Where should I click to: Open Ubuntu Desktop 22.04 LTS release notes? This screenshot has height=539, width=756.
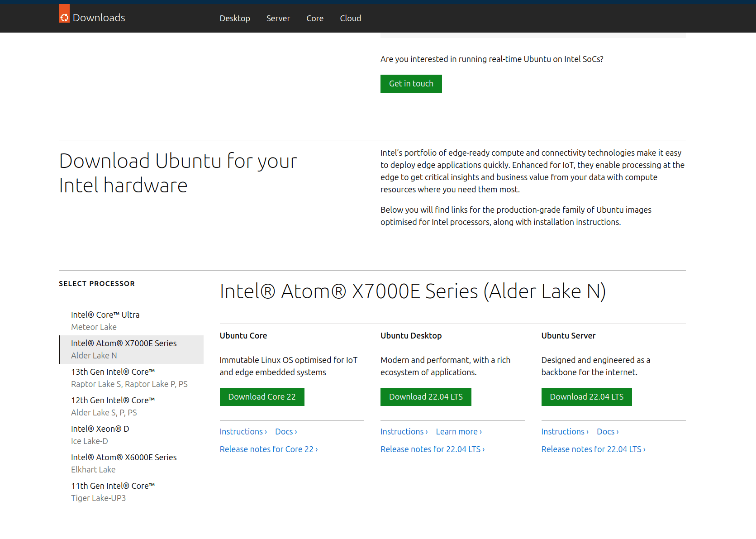point(433,449)
